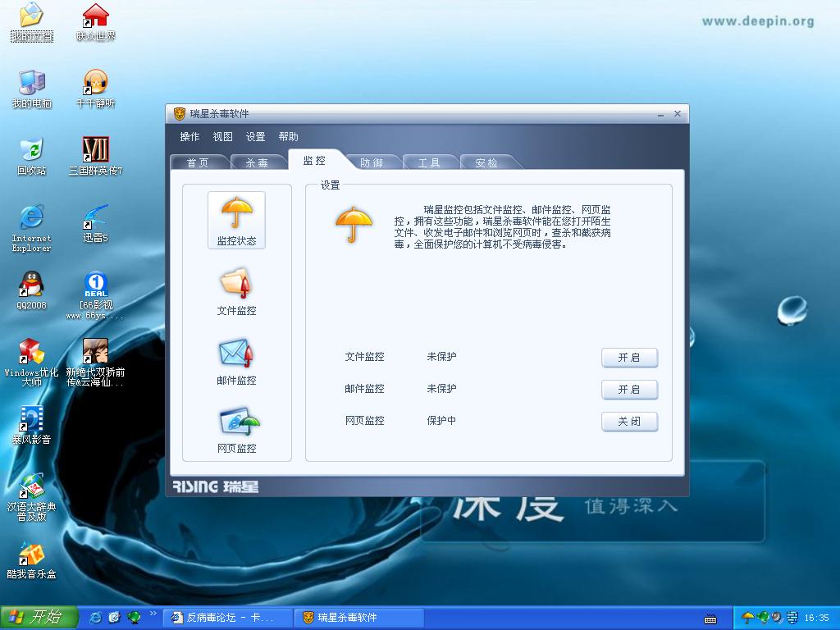Launch 新绝代双骄前传 game icon
Viewport: 840px width, 630px height.
point(96,363)
